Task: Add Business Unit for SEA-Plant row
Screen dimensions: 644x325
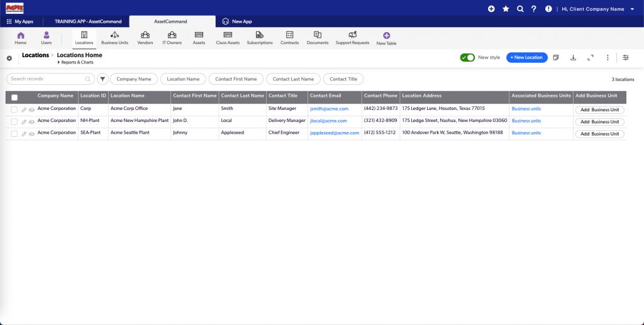Action: pos(599,134)
